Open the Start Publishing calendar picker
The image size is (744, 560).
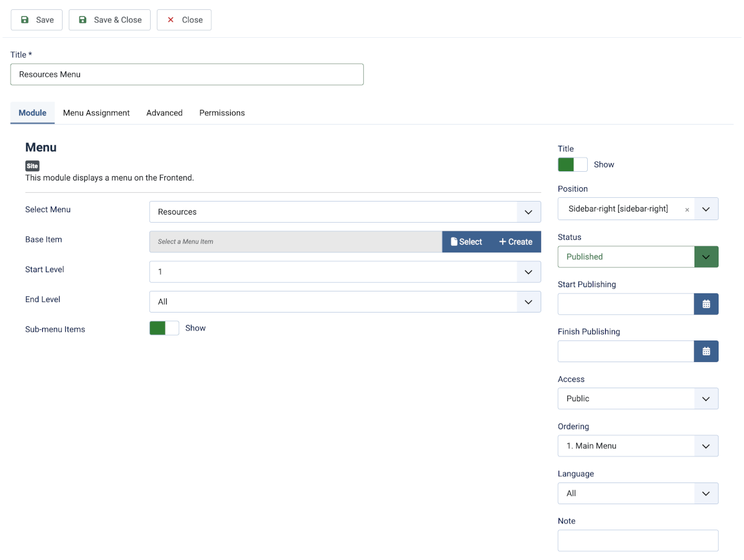[x=706, y=304]
